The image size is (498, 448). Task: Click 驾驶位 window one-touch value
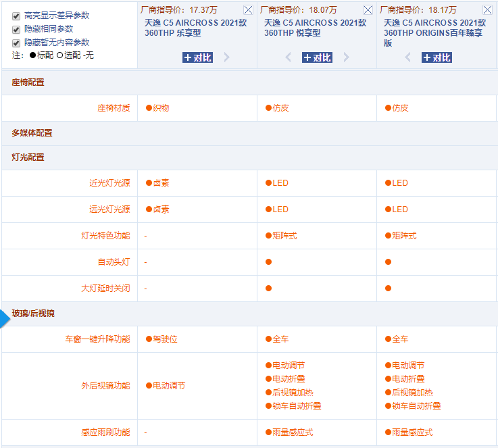(161, 339)
